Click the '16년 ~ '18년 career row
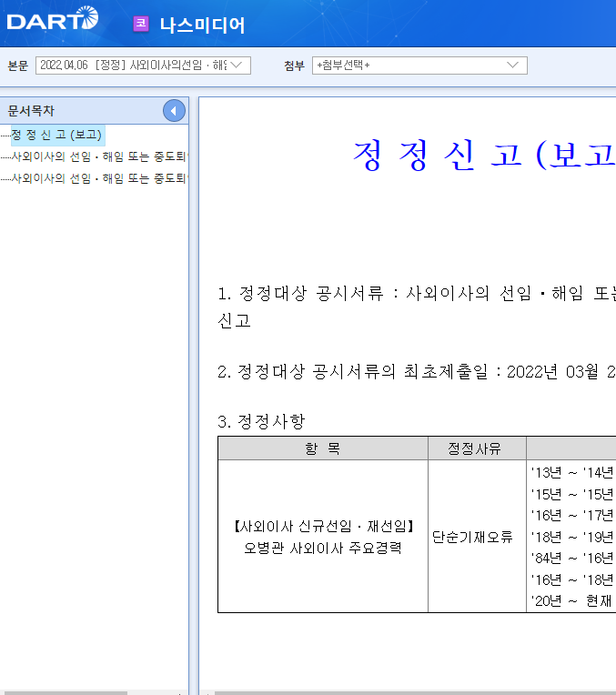Viewport: 616px width, 695px height. [572, 579]
